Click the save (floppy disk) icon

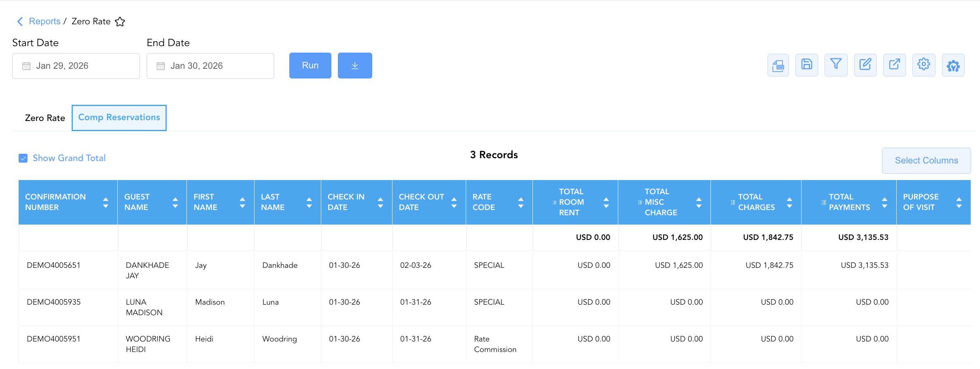807,65
